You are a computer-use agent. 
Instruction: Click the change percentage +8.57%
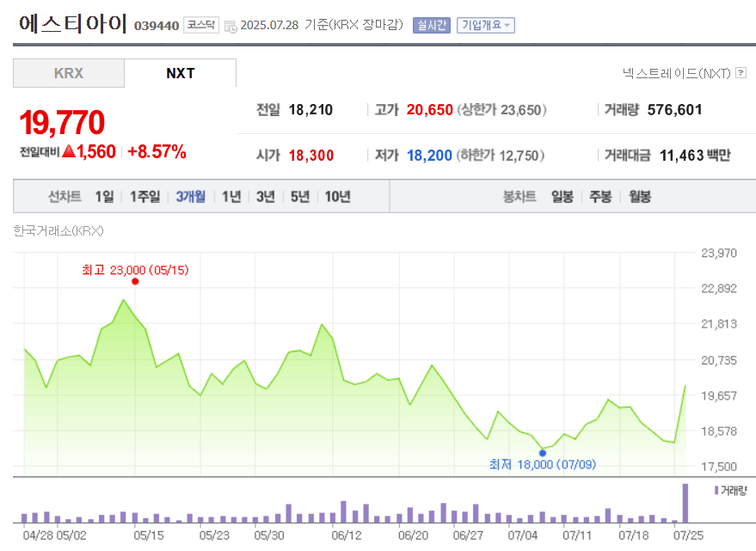157,152
